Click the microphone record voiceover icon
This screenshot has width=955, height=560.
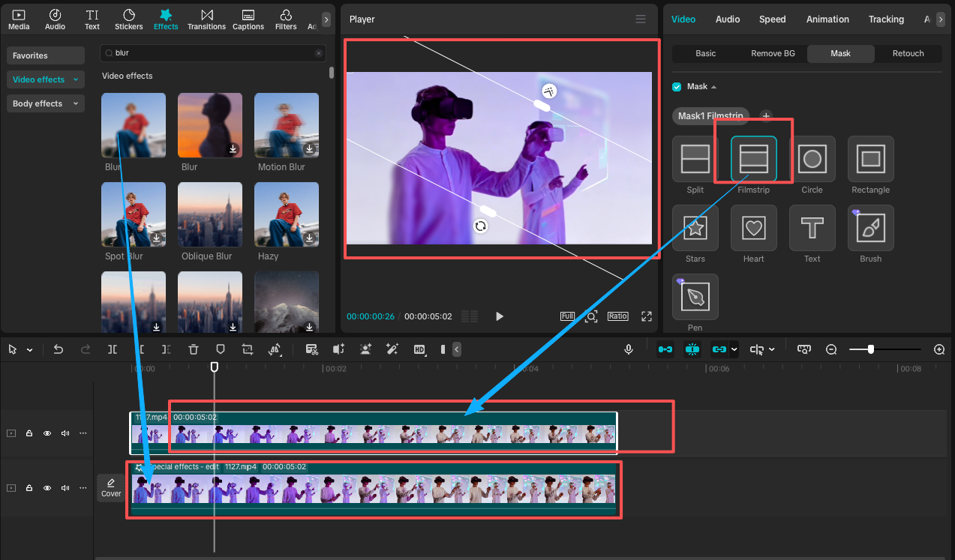click(x=629, y=349)
